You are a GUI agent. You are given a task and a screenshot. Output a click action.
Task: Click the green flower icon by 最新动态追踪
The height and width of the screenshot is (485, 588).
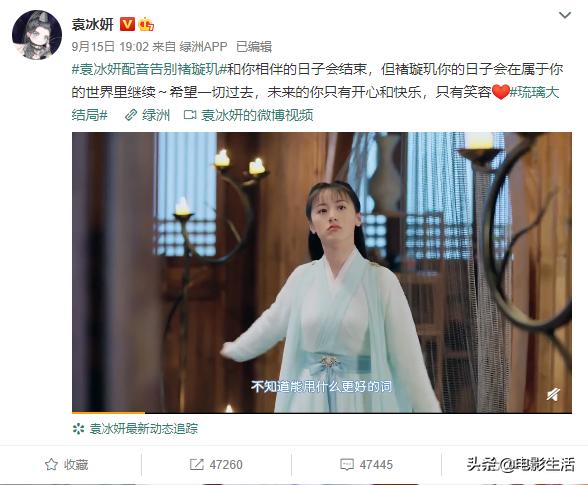click(x=78, y=429)
